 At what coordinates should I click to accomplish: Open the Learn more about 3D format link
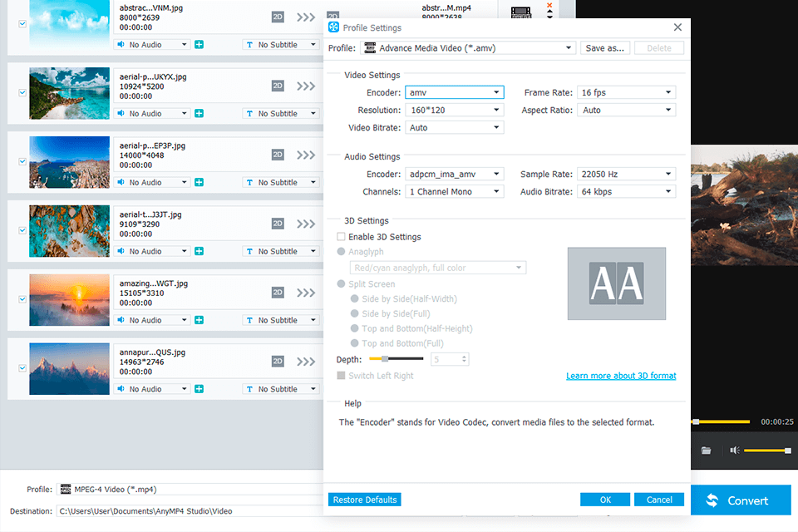(x=621, y=376)
